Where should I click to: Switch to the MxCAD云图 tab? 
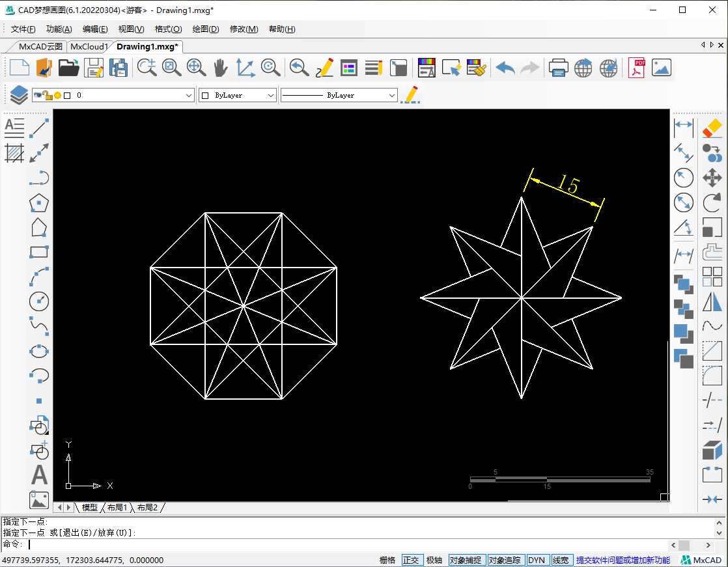(40, 46)
